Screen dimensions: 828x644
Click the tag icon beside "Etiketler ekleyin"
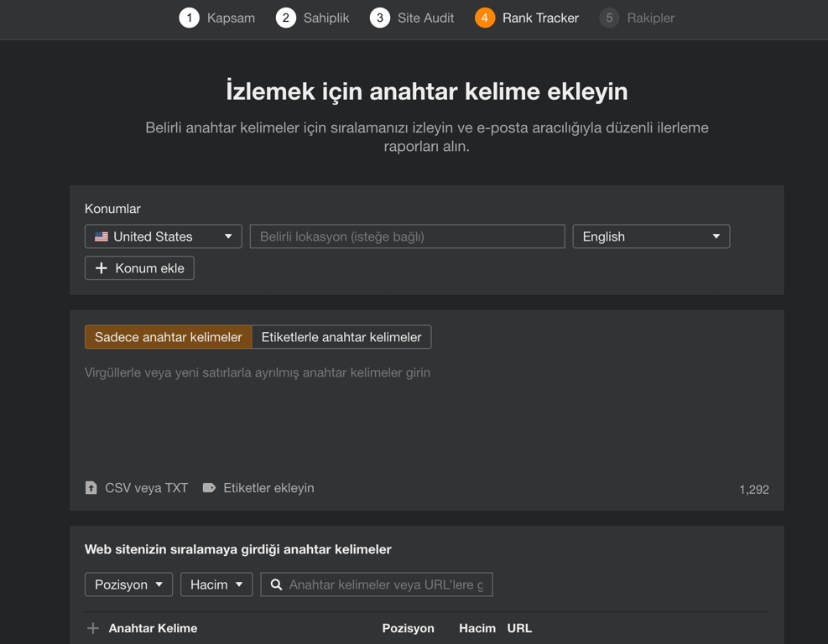point(208,487)
